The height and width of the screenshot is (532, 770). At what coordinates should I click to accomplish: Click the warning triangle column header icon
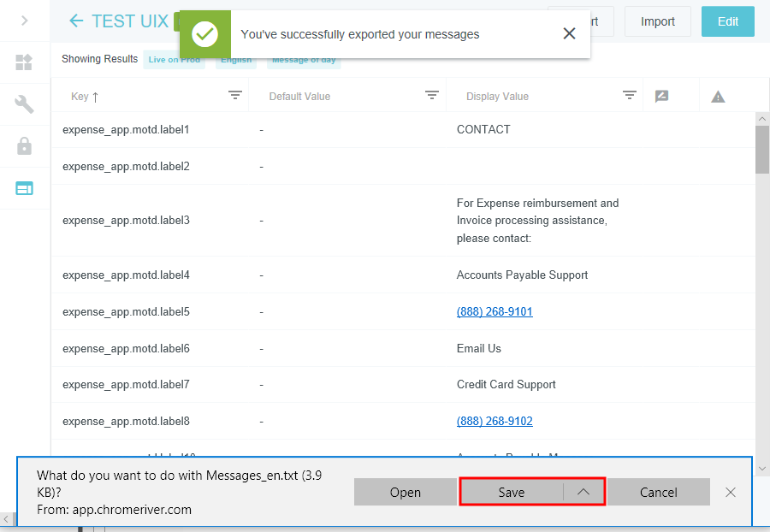718,97
